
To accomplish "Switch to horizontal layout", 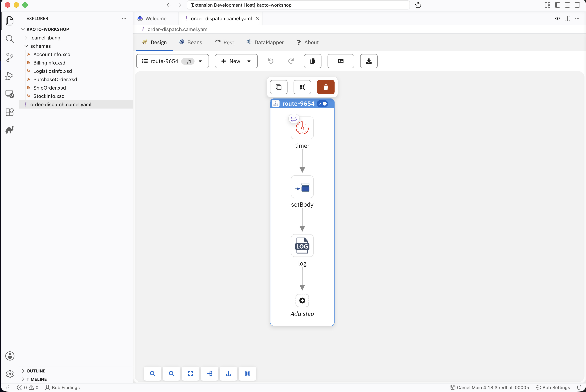I will click(210, 373).
